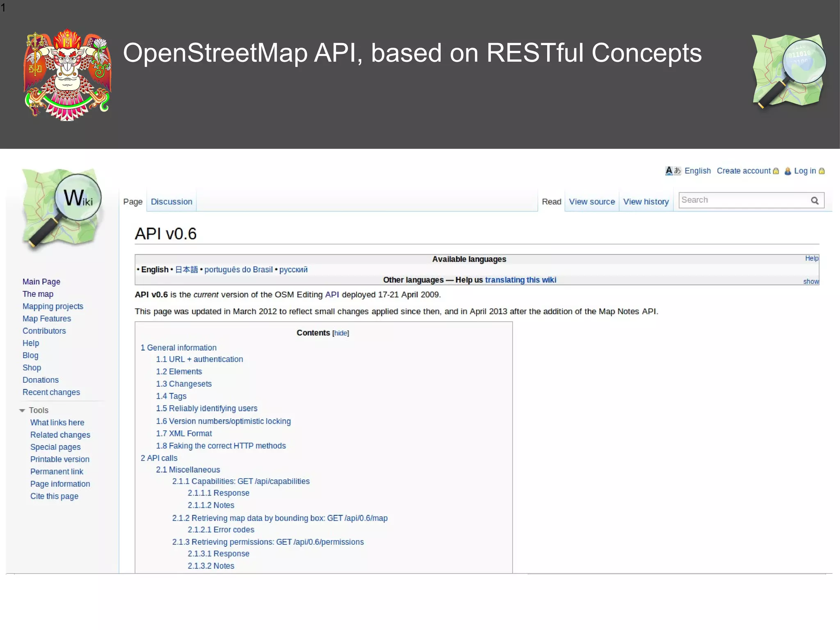This screenshot has height=630, width=840.
Task: Click the OpenStreetMap Wiki logo
Action: click(x=62, y=209)
